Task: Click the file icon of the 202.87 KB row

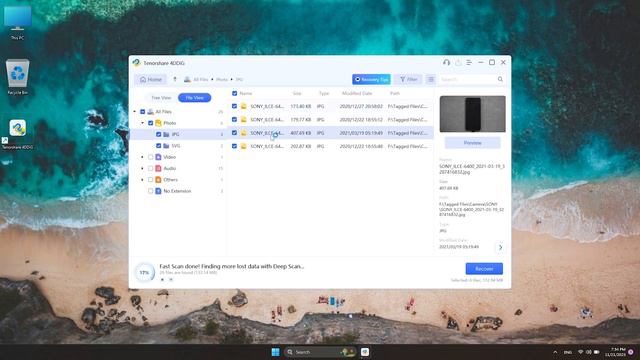Action: coord(244,146)
